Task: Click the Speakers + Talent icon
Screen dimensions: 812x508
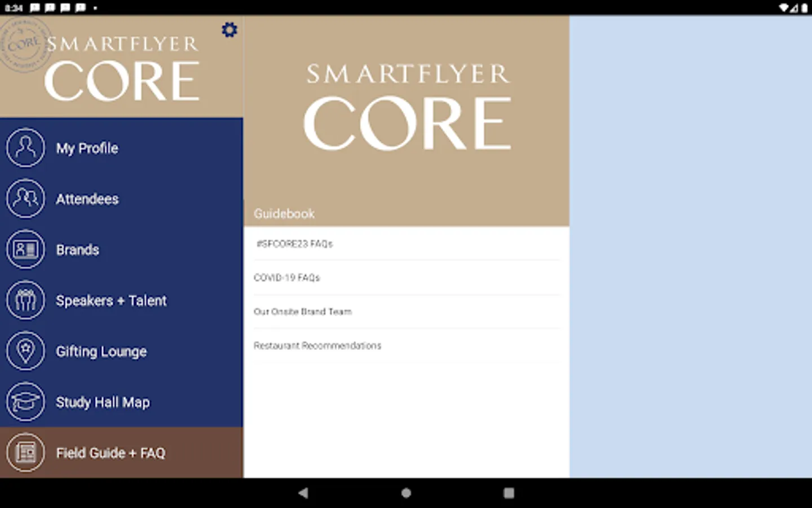Action: 25,300
